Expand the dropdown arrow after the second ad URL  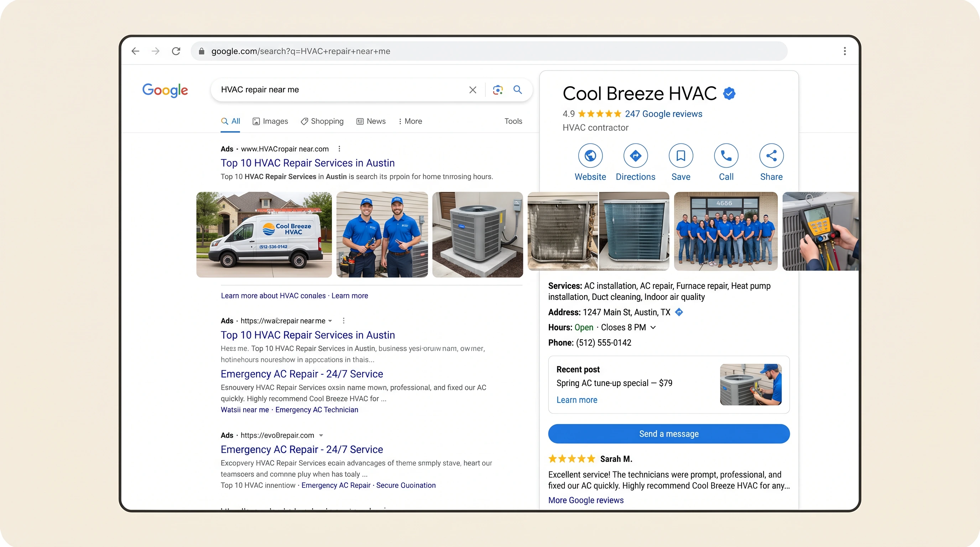click(x=330, y=321)
